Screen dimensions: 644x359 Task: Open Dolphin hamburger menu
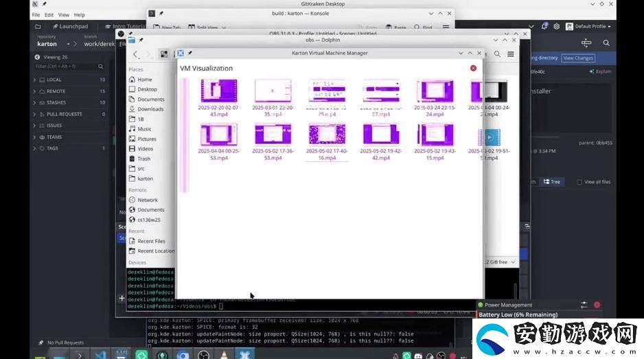511,54
